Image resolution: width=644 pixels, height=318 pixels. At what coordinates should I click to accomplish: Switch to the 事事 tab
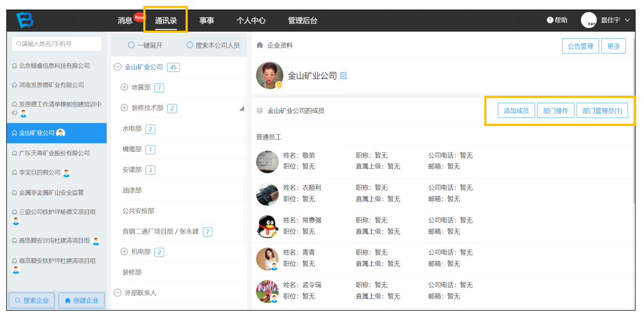(207, 21)
